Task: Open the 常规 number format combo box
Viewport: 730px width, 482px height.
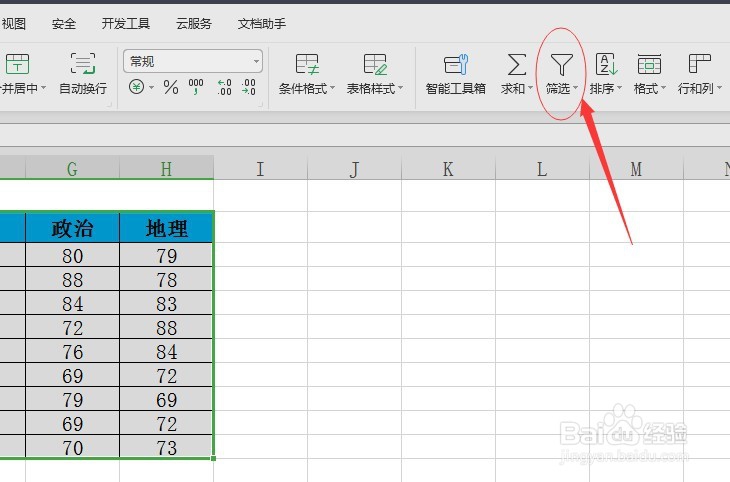Action: point(193,61)
